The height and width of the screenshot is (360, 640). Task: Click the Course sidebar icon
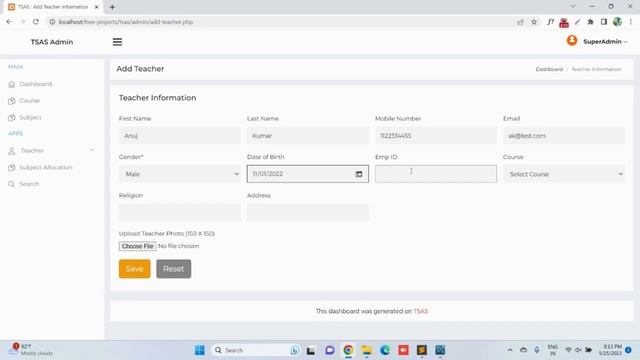coord(11,101)
